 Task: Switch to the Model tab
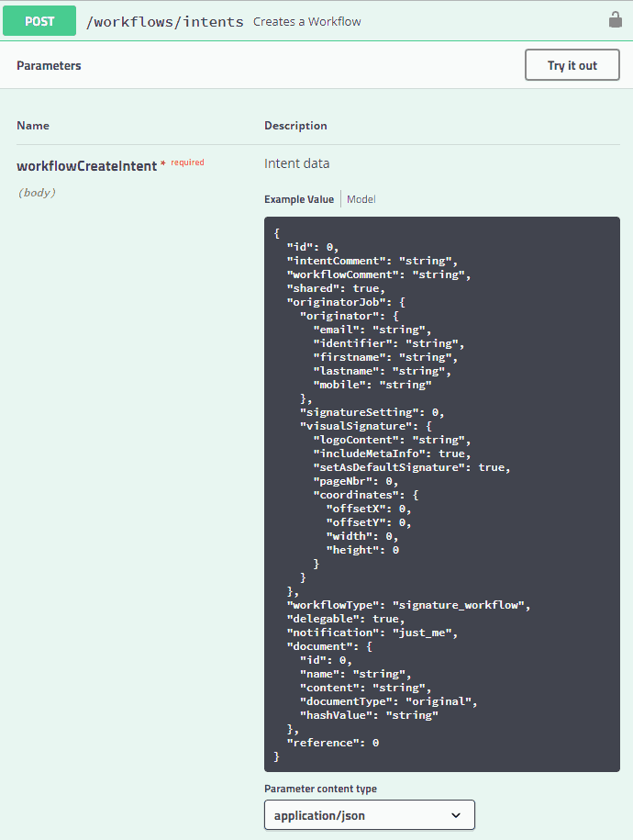[x=361, y=199]
